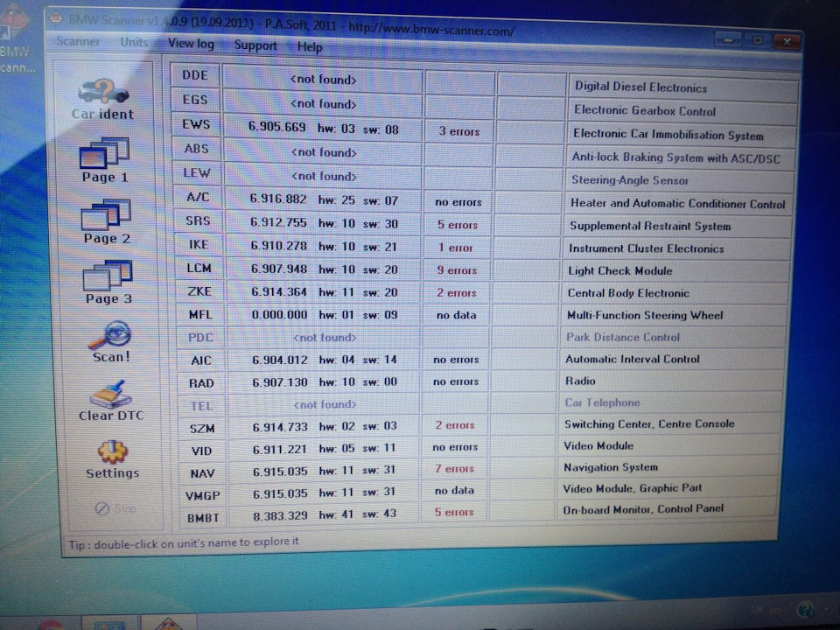Click 'Supplemental Restraint System' description
840x630 pixels.
point(650,226)
